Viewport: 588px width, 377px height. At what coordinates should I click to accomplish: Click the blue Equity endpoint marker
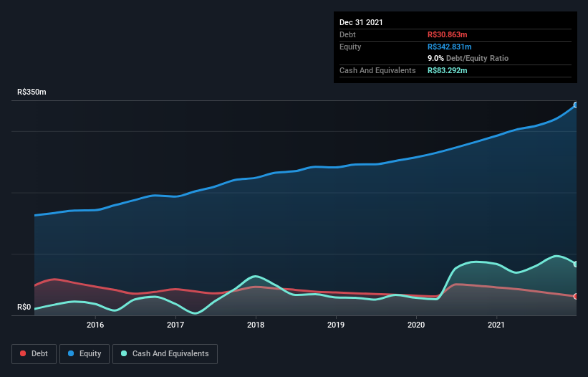coord(575,105)
